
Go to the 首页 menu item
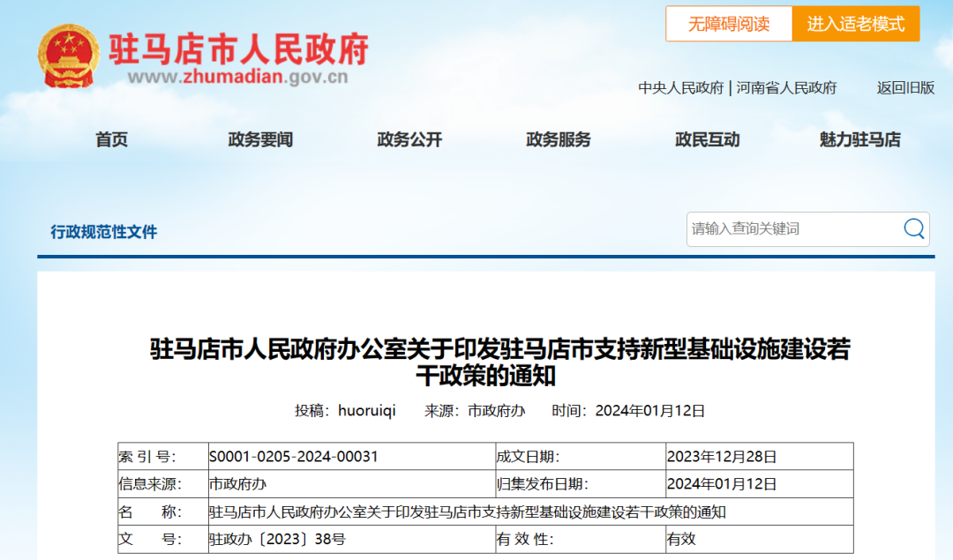coord(112,139)
